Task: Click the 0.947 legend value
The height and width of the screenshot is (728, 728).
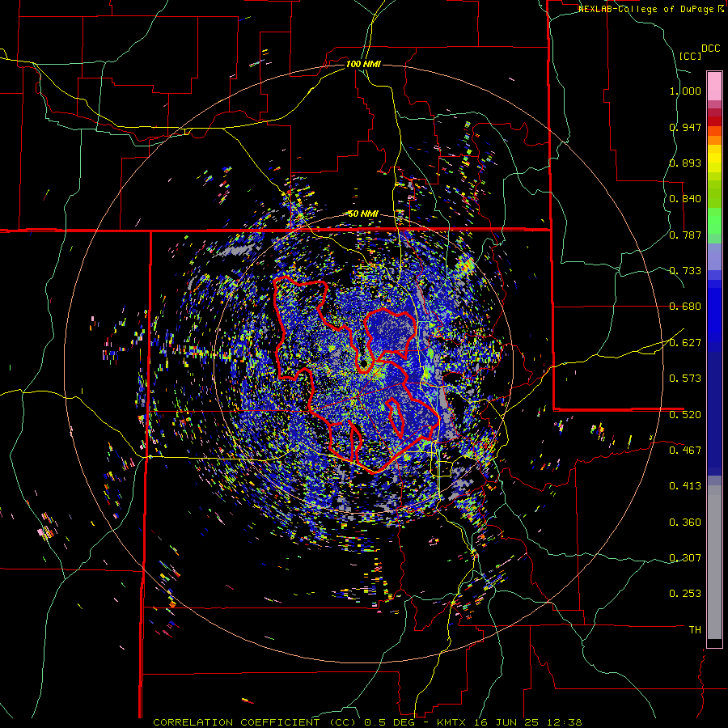Action: pyautogui.click(x=685, y=127)
